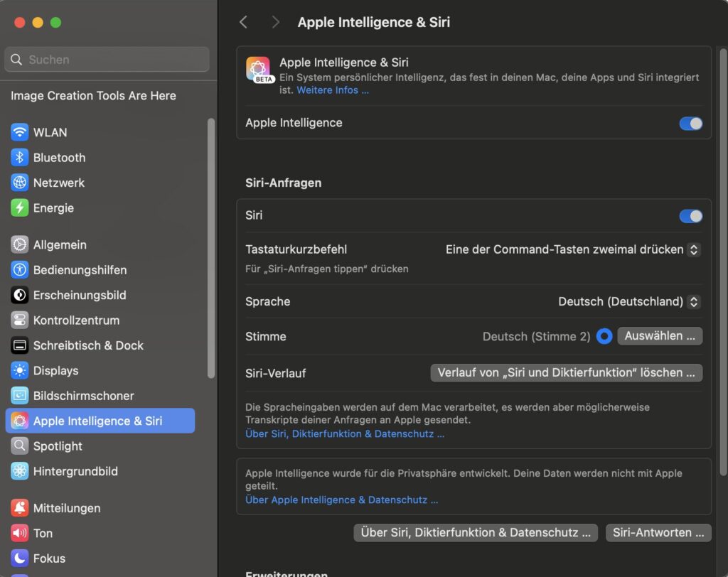Select Netzwerk label in sidebar

(x=59, y=183)
